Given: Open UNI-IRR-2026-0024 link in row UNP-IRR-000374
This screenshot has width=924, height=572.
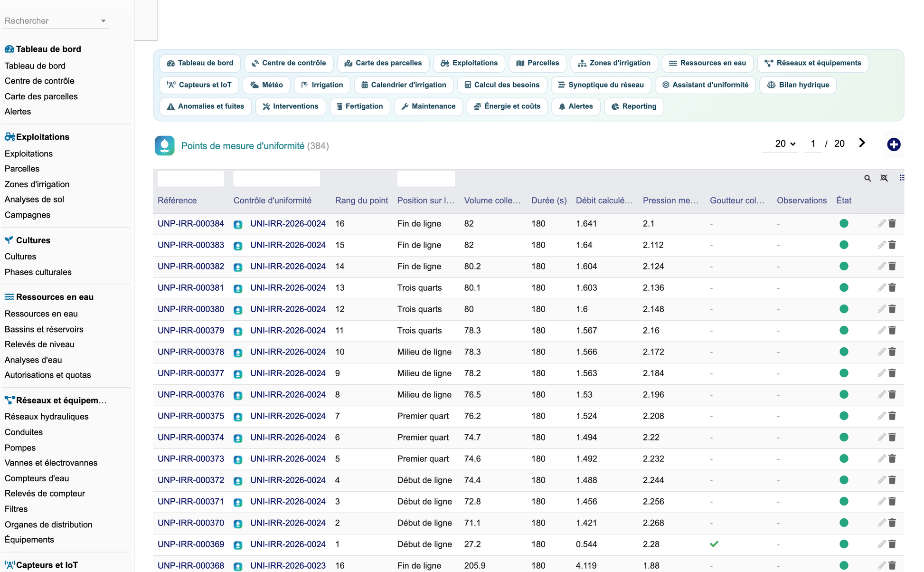Looking at the screenshot, I should click(288, 437).
